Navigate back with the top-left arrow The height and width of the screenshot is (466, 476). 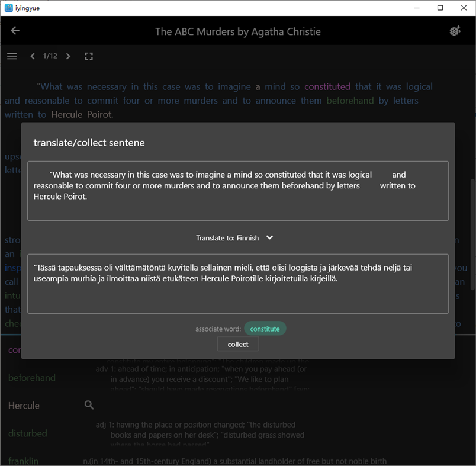[x=14, y=31]
